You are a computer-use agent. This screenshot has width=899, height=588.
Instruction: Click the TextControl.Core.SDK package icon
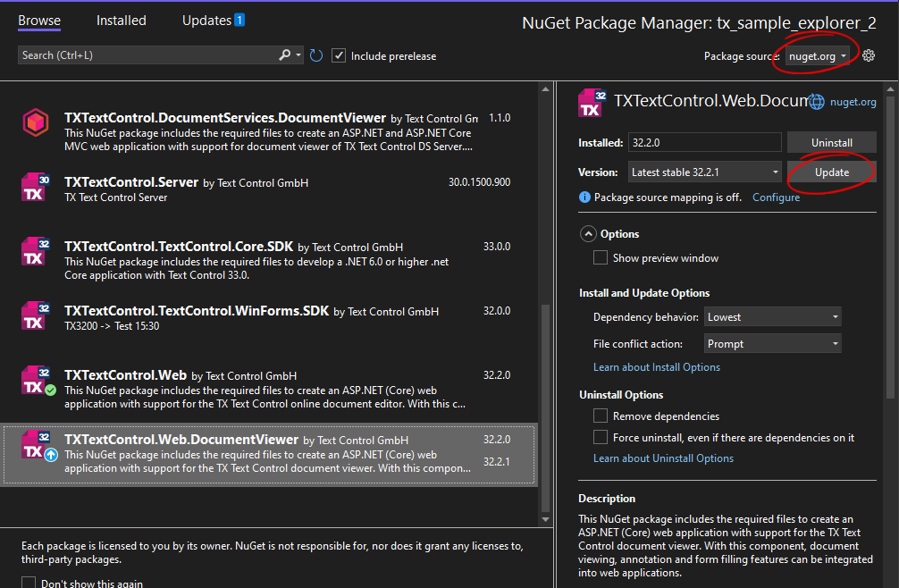click(x=35, y=252)
